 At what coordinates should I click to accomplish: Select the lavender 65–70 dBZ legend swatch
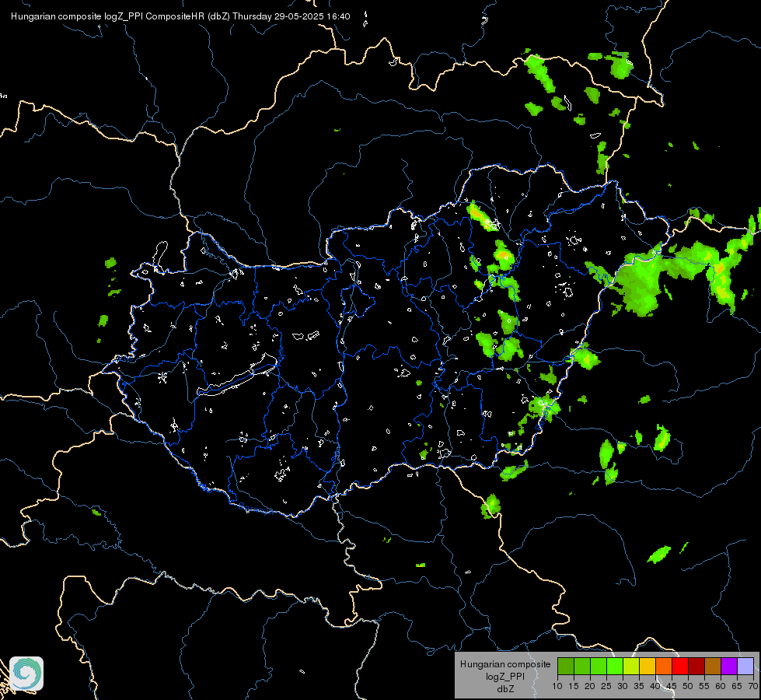point(745,666)
